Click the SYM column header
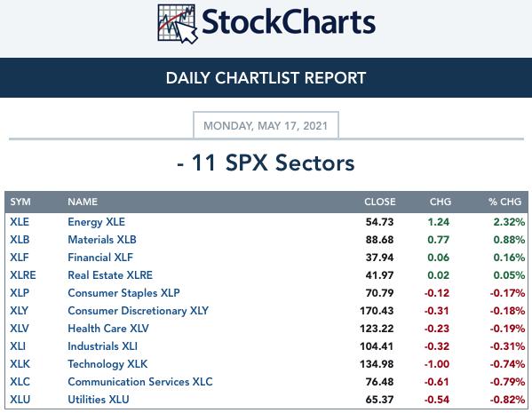 (x=20, y=202)
